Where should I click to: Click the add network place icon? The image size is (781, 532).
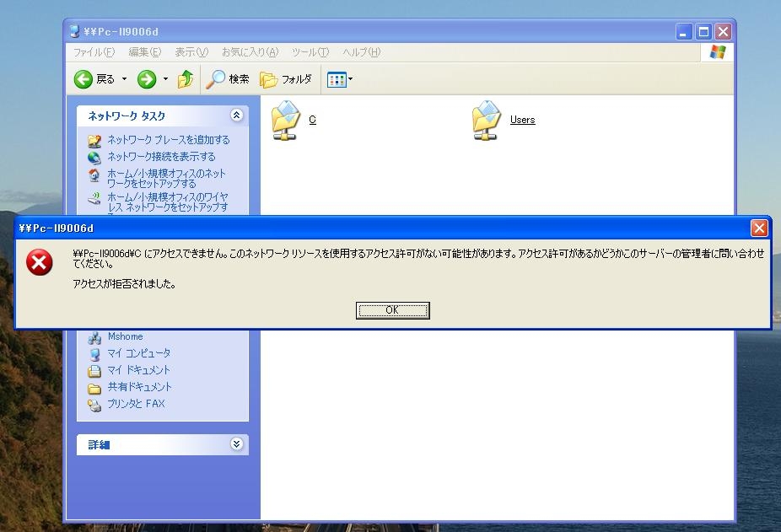coord(94,141)
